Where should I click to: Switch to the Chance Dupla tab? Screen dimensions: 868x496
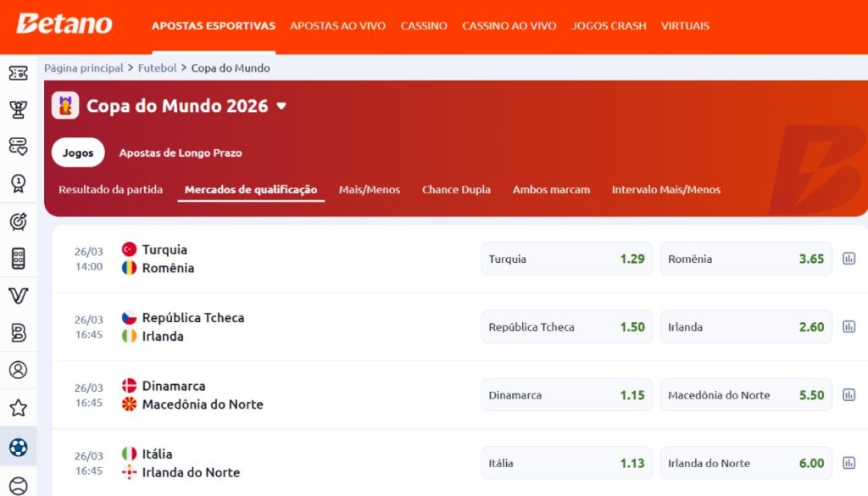pos(456,189)
